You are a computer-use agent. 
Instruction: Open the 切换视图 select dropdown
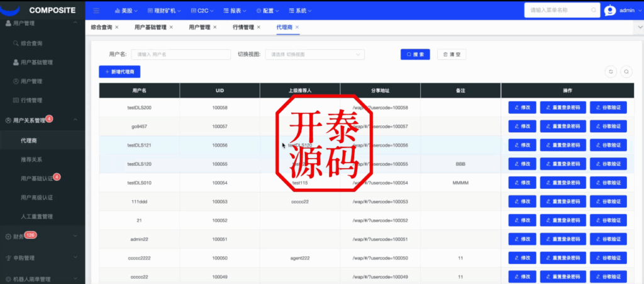[x=314, y=54]
